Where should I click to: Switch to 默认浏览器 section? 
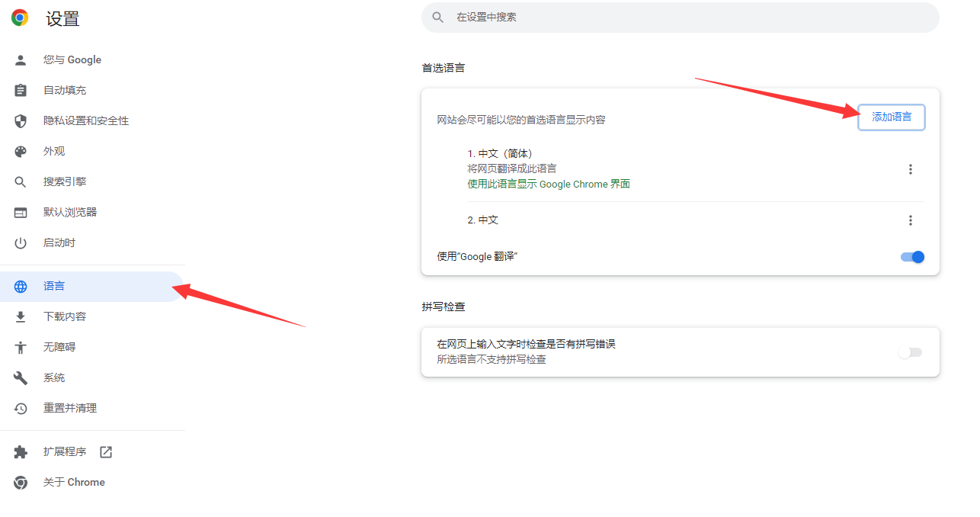click(x=20, y=212)
